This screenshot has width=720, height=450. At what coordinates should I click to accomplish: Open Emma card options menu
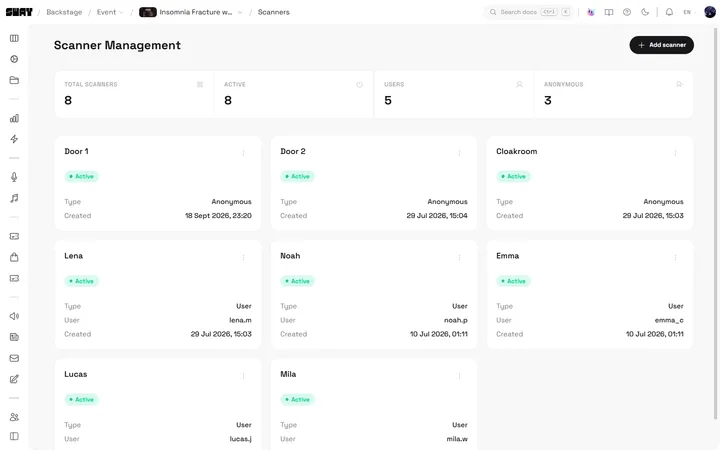(675, 258)
